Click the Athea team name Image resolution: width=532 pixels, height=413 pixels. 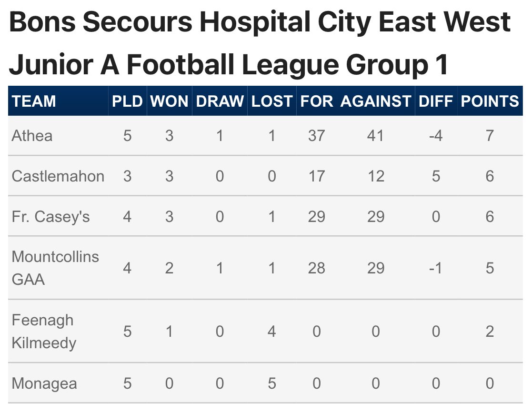[32, 136]
